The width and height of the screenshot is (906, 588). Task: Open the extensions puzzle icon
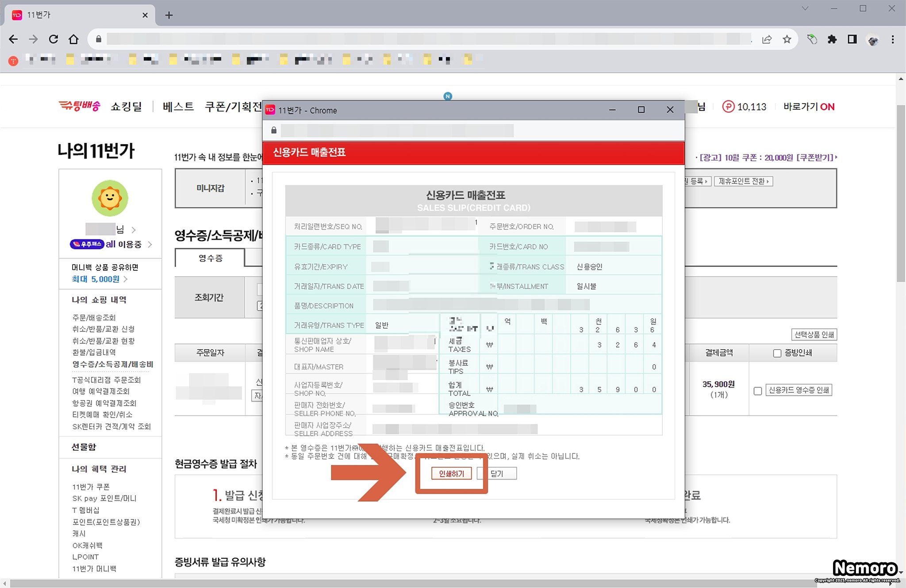(832, 39)
